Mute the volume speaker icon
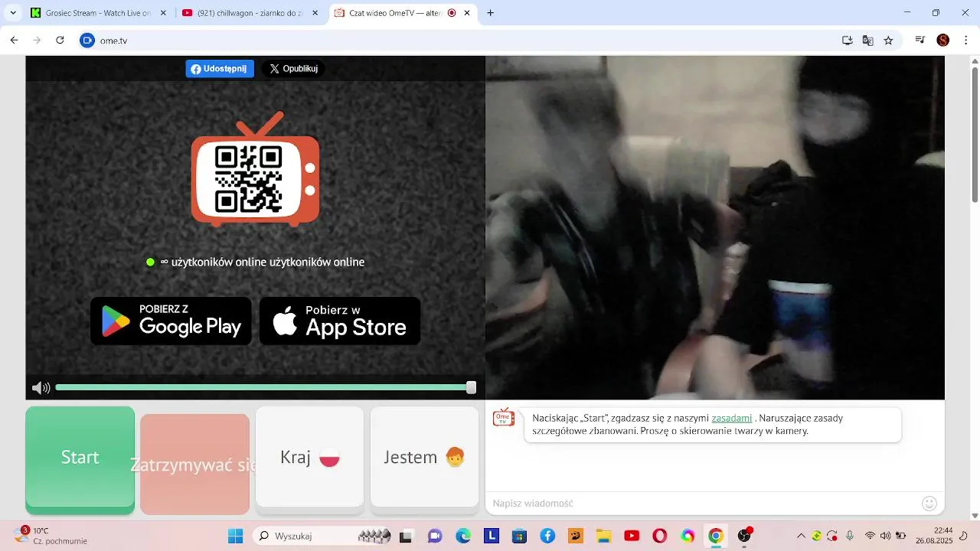The height and width of the screenshot is (551, 980). (41, 388)
